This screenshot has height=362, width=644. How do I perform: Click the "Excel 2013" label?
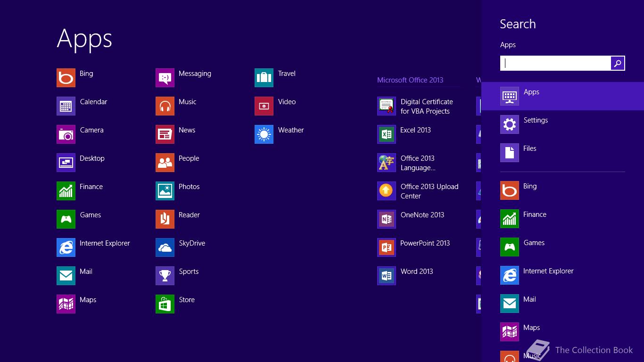tap(415, 130)
